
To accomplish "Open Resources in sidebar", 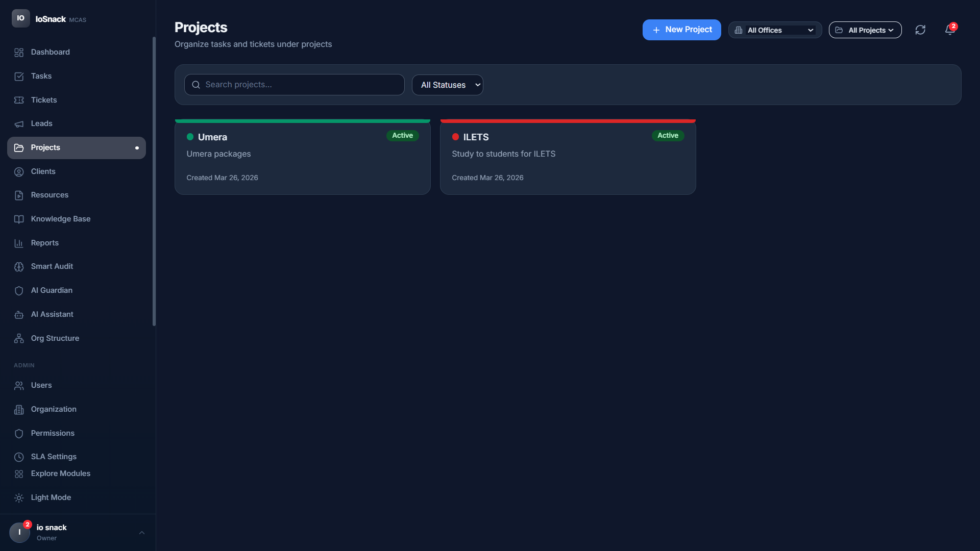I will point(77,195).
